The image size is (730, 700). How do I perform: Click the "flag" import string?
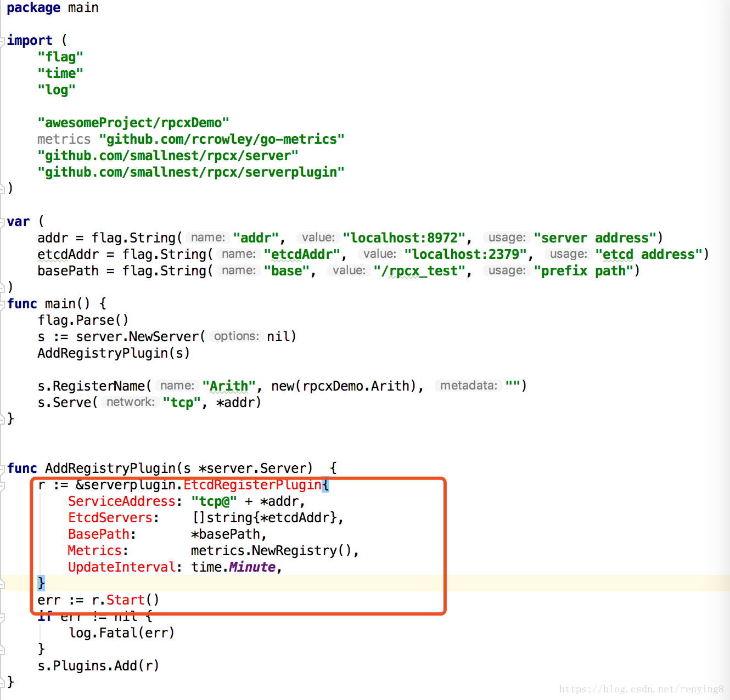click(x=60, y=57)
